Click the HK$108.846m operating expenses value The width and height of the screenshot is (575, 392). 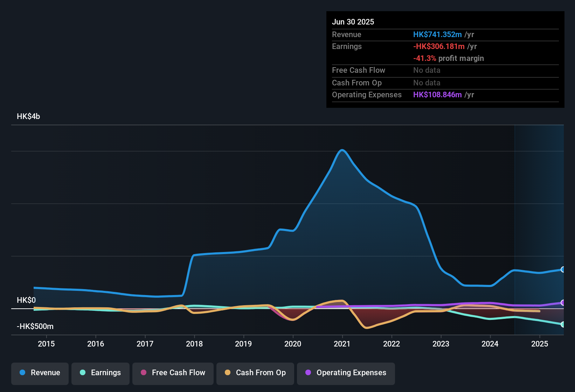point(437,94)
